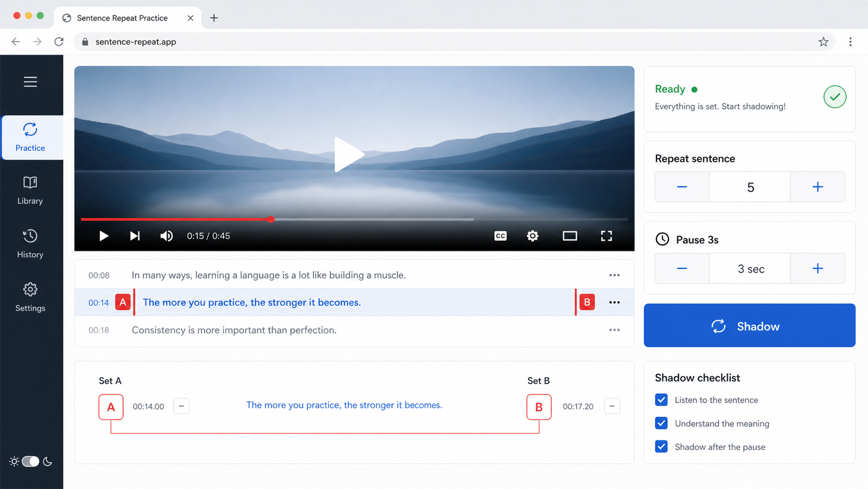Click the repeat count value 5
868x489 pixels.
click(x=750, y=187)
